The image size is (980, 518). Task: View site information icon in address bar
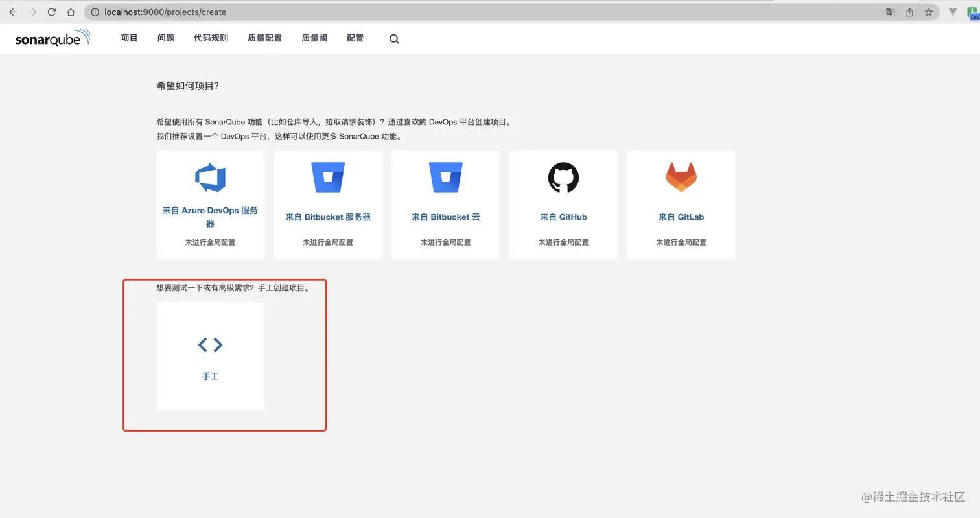tap(95, 12)
